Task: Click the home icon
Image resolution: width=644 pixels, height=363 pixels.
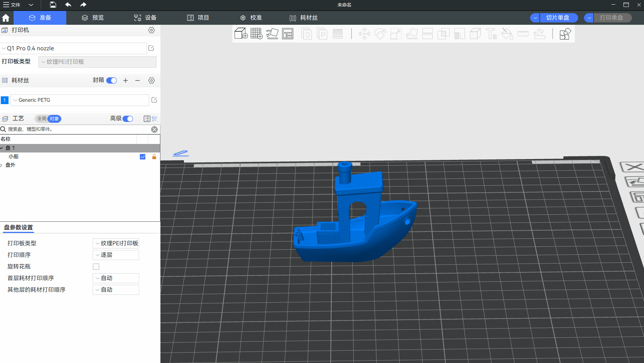Action: pos(6,18)
